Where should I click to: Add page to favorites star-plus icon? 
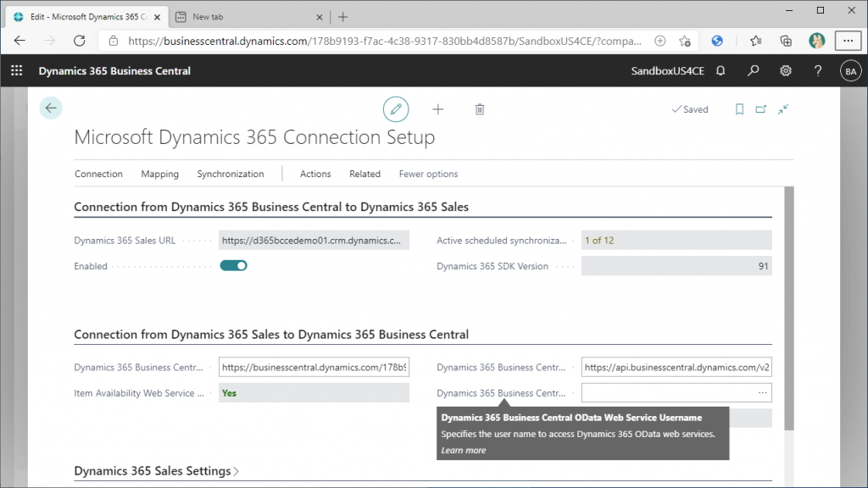[685, 41]
